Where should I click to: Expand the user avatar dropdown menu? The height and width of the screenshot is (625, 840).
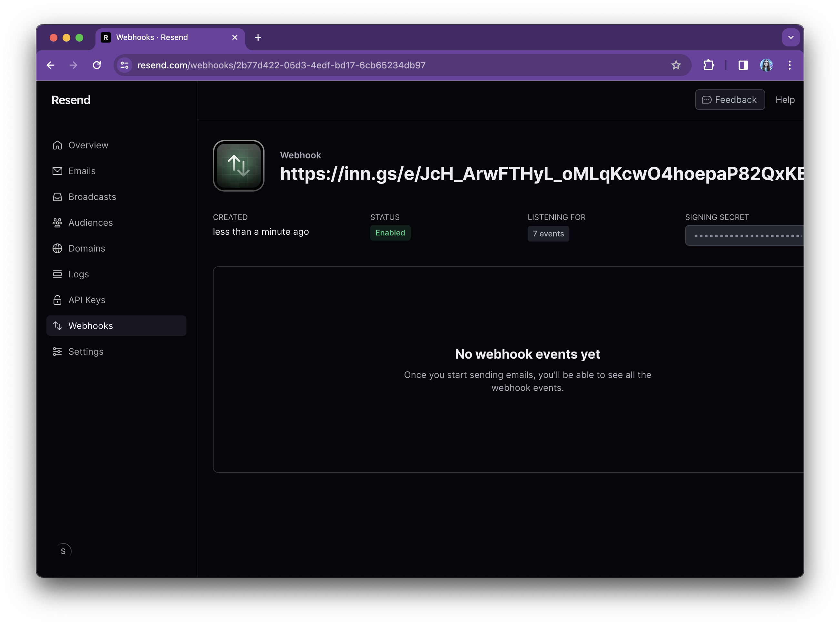pos(62,550)
